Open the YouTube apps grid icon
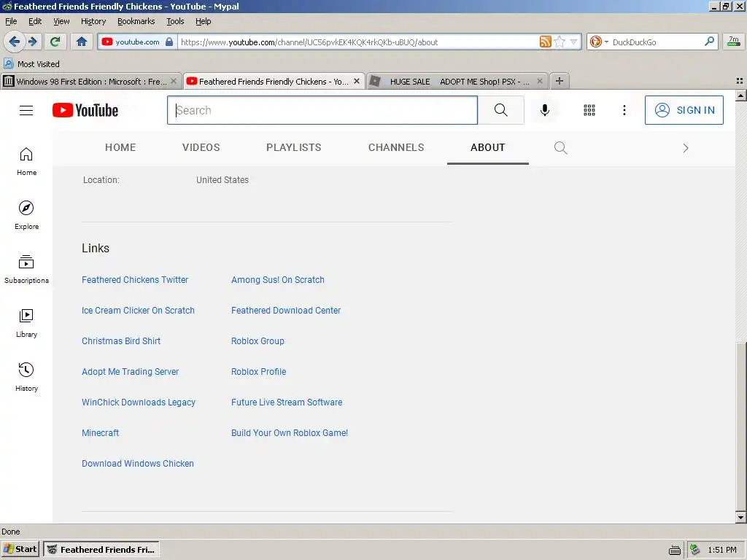 pos(589,110)
